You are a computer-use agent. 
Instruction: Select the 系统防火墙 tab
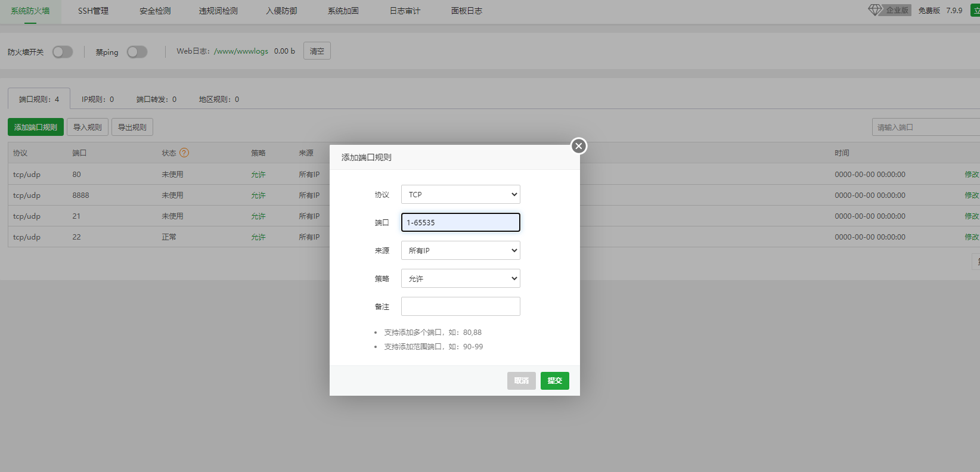coord(30,11)
